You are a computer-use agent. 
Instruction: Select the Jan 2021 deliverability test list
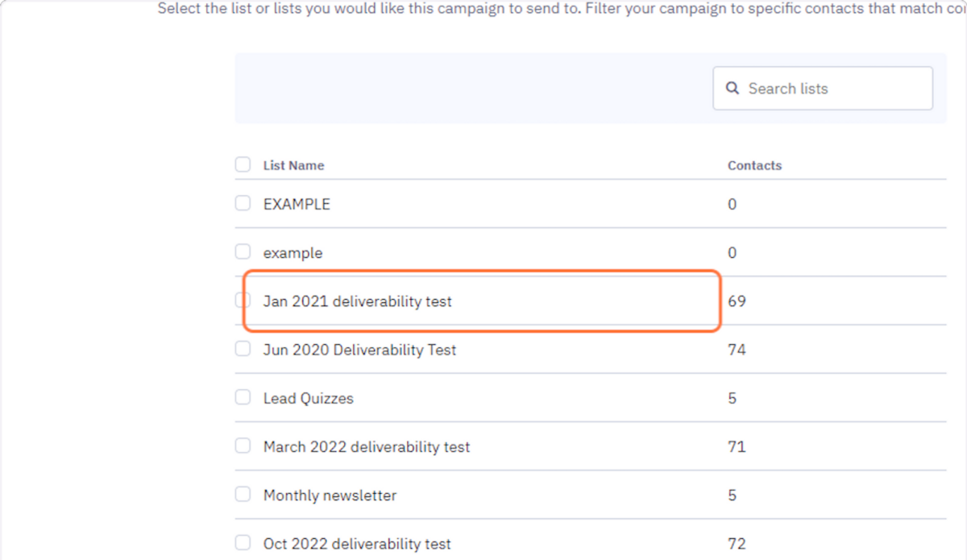pos(358,301)
